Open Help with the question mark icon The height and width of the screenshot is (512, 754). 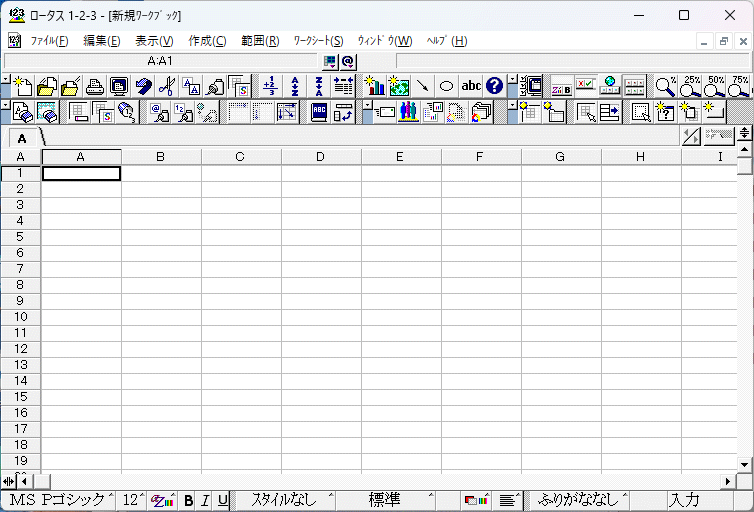tap(494, 86)
